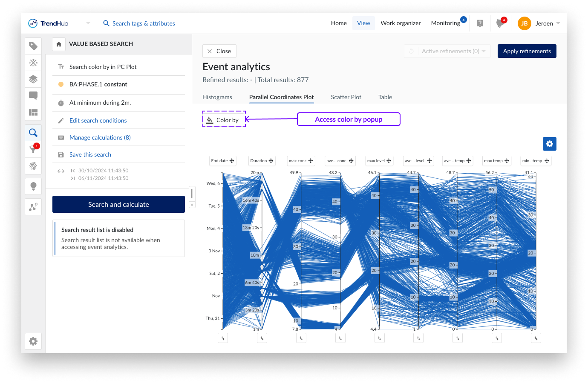Switch to the Histograms tab

click(217, 97)
